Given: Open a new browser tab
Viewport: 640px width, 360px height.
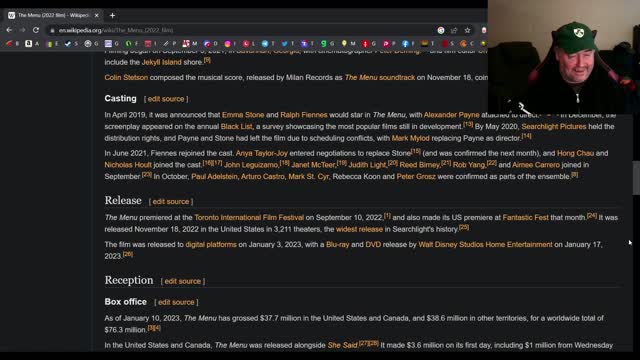Looking at the screenshot, I should pos(112,16).
